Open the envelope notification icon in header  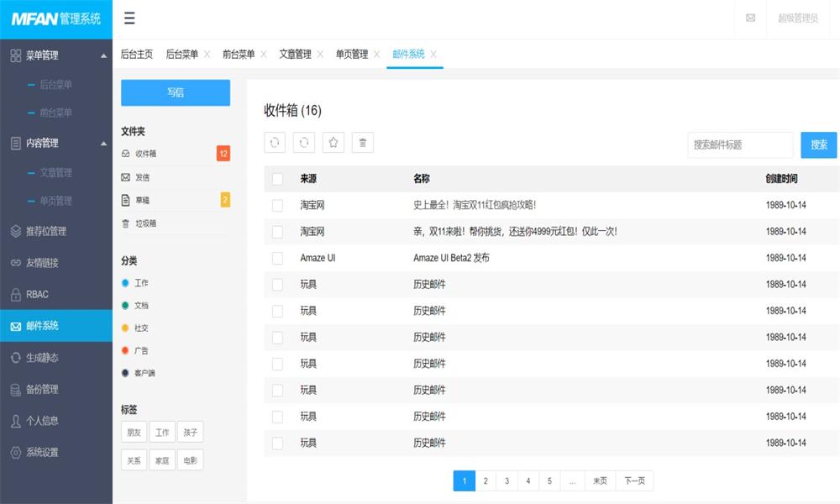[750, 18]
